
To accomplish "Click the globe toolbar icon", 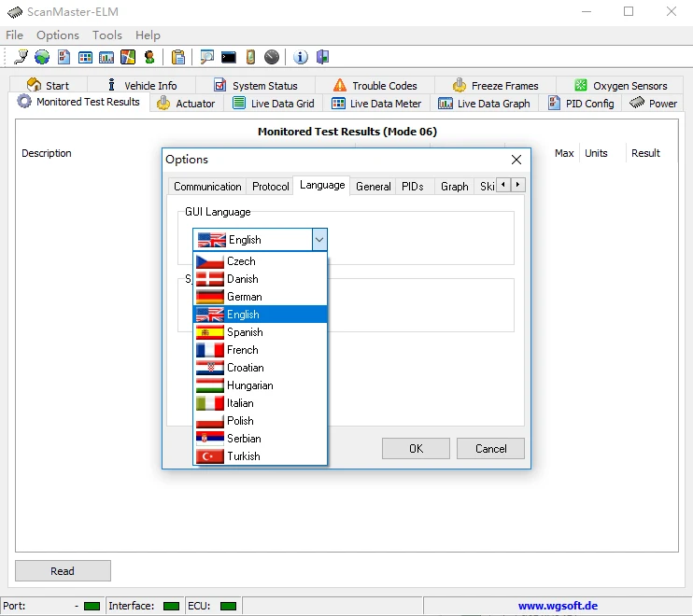I will coord(42,57).
